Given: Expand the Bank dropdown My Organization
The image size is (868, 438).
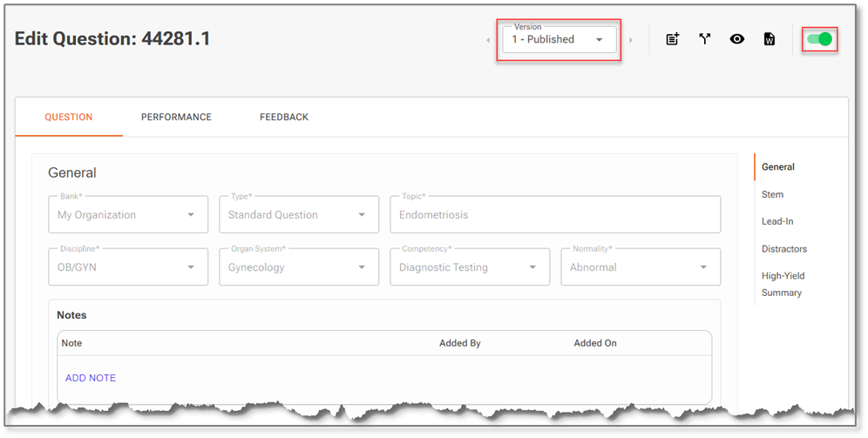Looking at the screenshot, I should 128,214.
